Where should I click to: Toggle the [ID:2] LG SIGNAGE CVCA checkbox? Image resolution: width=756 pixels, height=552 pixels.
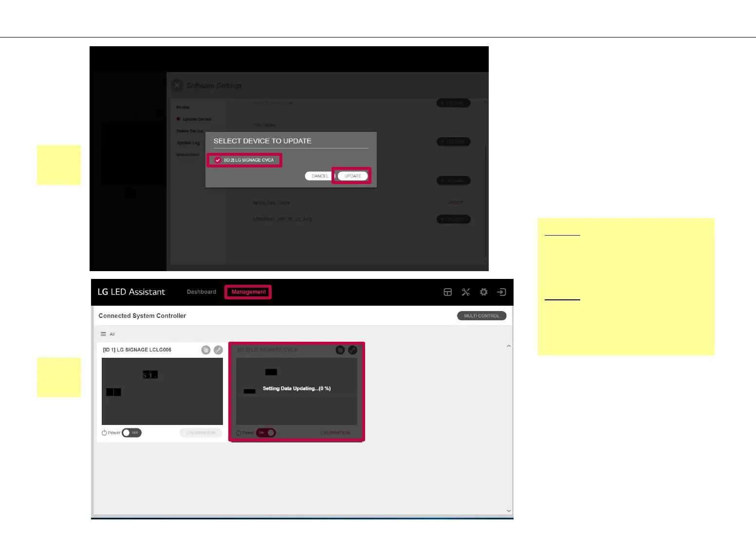pos(218,160)
